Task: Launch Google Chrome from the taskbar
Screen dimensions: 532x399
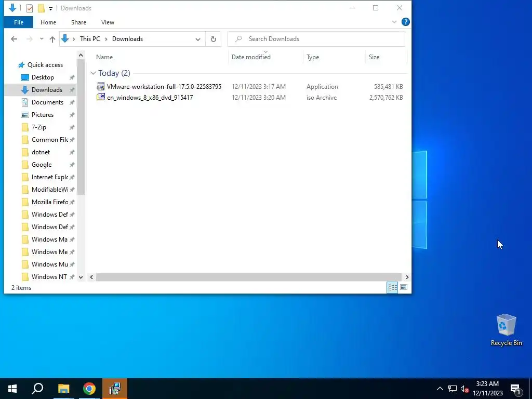Action: (89, 389)
